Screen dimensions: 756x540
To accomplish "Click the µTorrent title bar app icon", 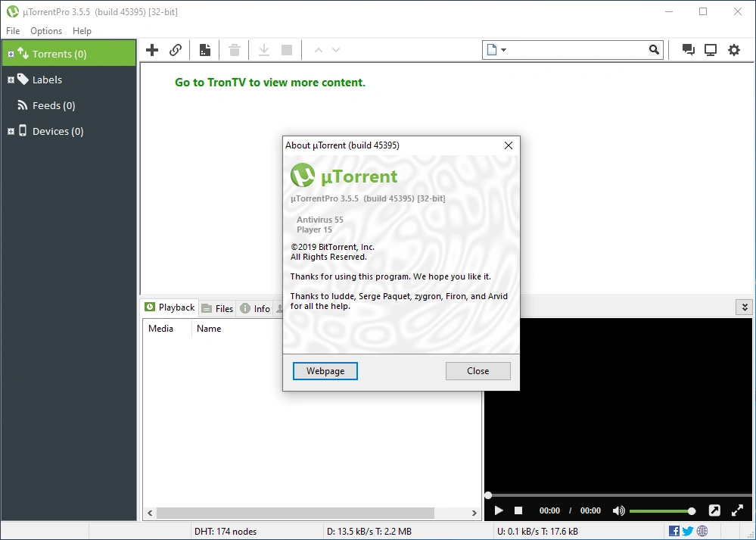I will (13, 11).
